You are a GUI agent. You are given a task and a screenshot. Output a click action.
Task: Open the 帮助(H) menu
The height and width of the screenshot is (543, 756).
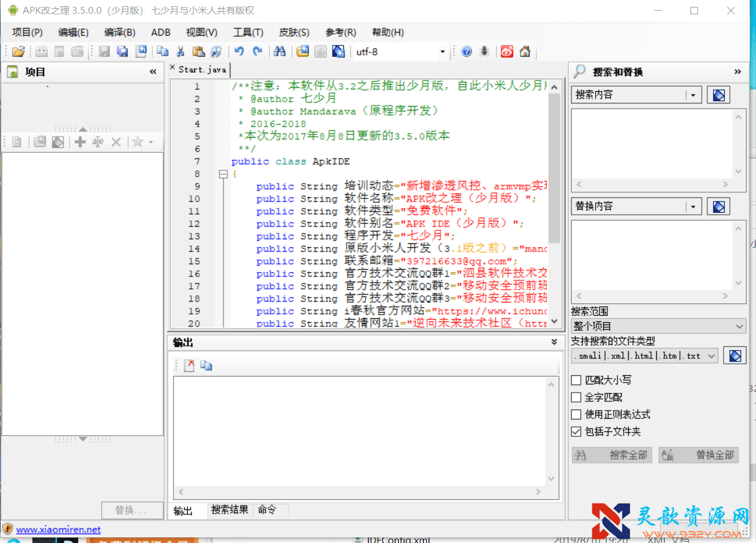[x=388, y=32]
